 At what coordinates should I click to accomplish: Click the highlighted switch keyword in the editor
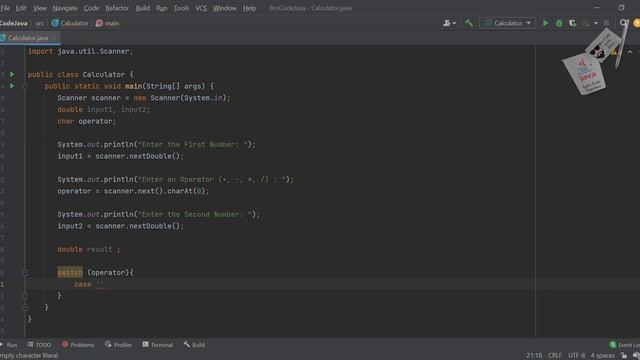pos(70,273)
